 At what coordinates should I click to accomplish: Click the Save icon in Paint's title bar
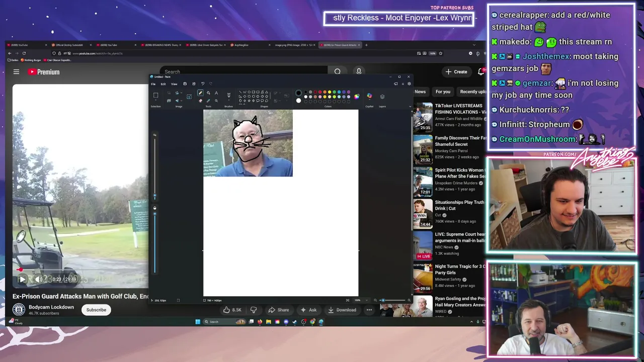[x=185, y=83]
